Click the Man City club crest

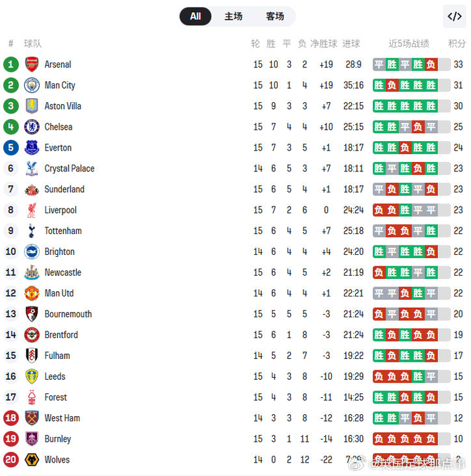(32, 85)
